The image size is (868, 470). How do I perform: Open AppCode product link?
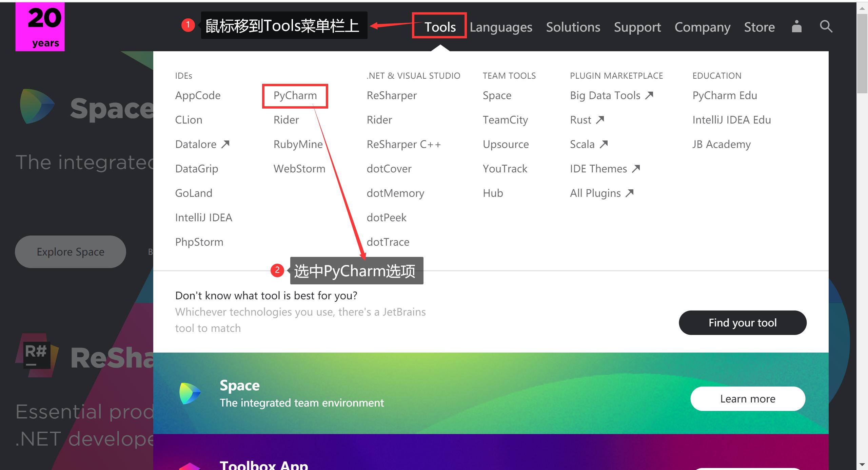[x=198, y=96]
